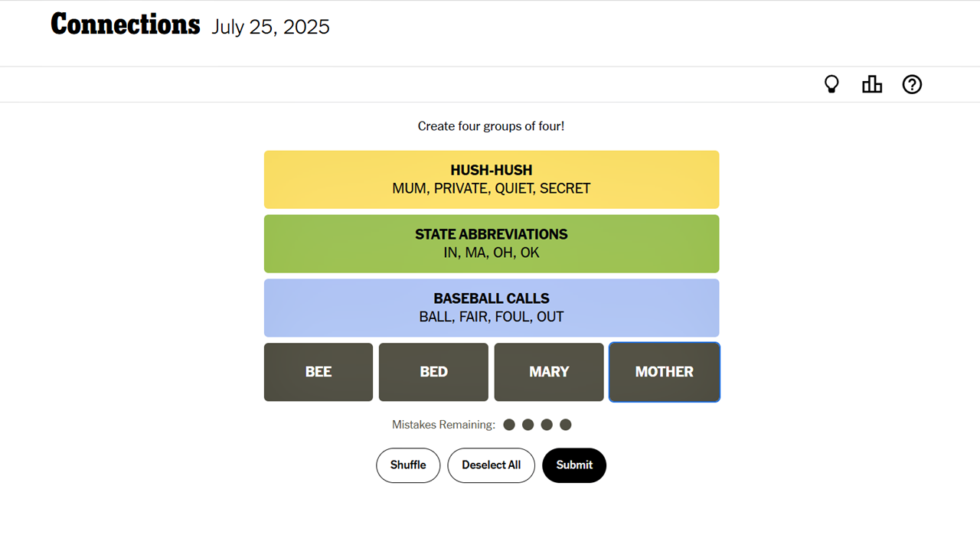The width and height of the screenshot is (980, 551).
Task: Click the Connections logo title
Action: point(125,24)
